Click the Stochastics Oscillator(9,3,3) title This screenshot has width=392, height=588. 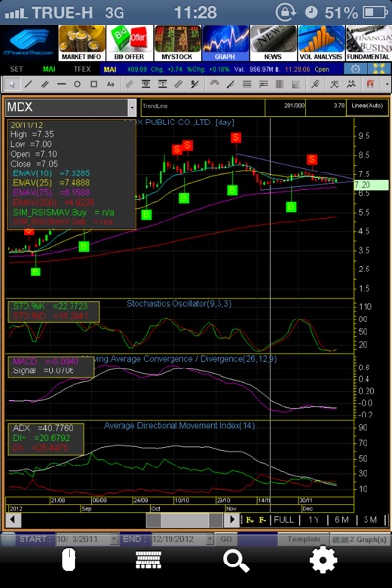click(x=179, y=304)
